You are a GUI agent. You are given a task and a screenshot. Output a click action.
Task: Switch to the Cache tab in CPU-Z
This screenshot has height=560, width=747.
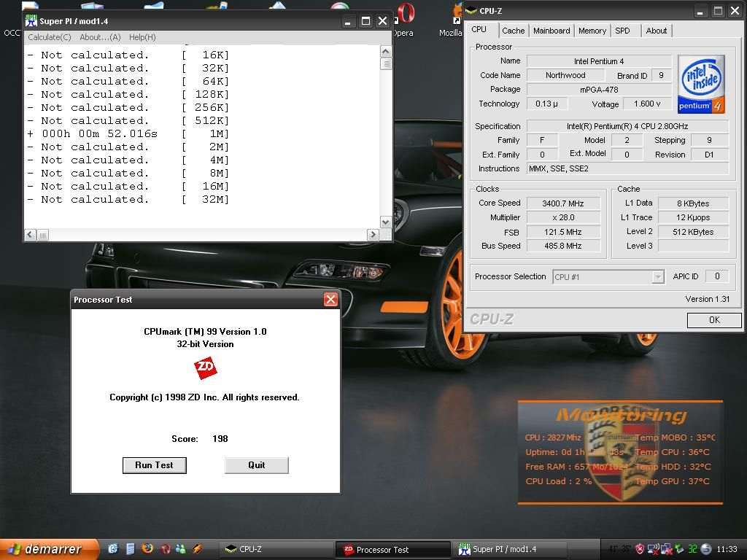(513, 31)
